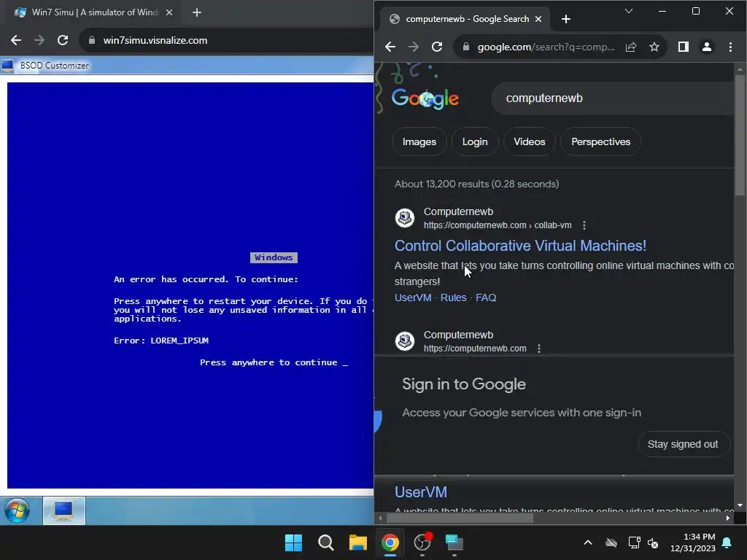
Task: Open the FAQ sitelink
Action: pos(486,297)
